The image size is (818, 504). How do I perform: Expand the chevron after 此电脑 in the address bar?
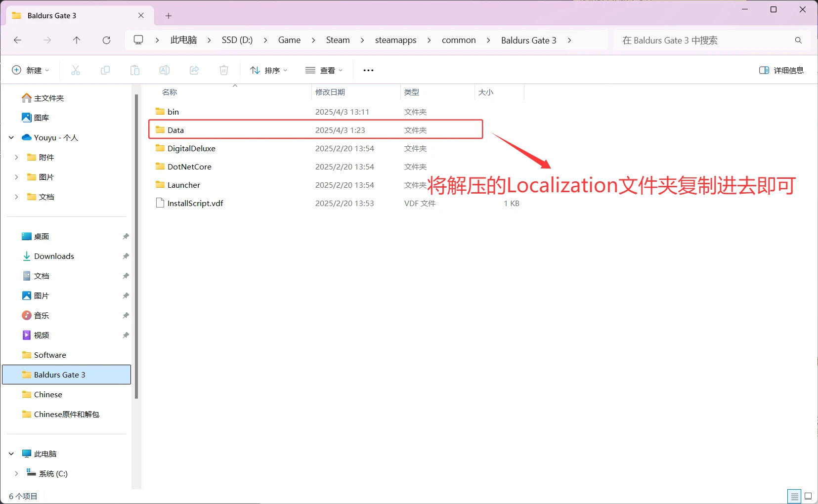click(x=209, y=41)
